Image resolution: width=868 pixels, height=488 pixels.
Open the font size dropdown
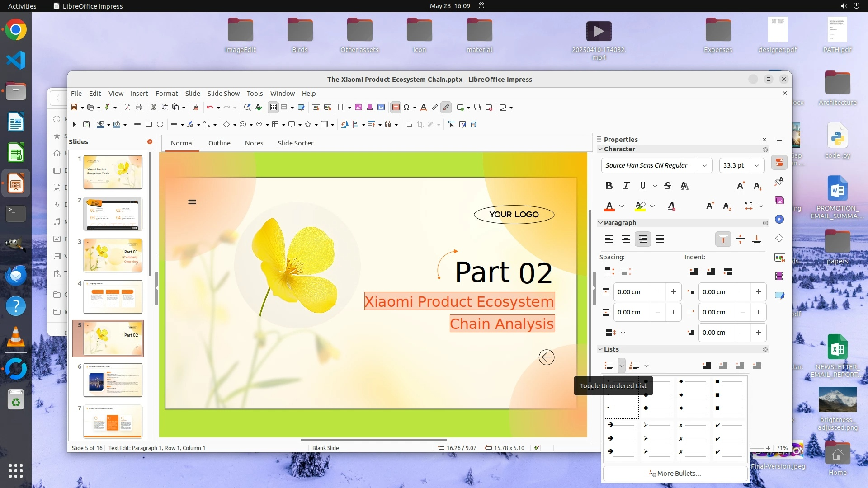(757, 165)
